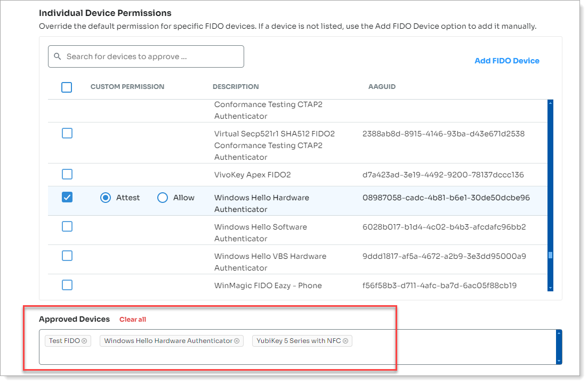Check Windows Hello VBS Hardware Authenticator checkbox
Viewport: 588px width, 384px height.
[67, 256]
